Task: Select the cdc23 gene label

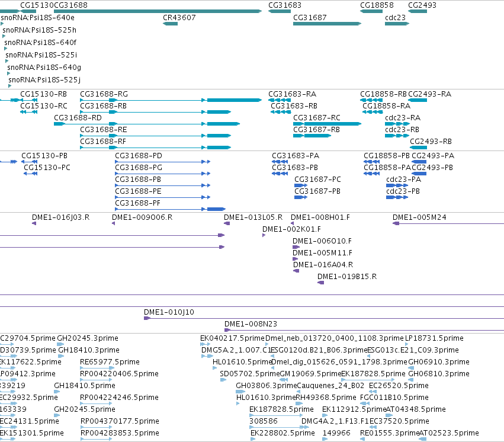Action: 396,18
